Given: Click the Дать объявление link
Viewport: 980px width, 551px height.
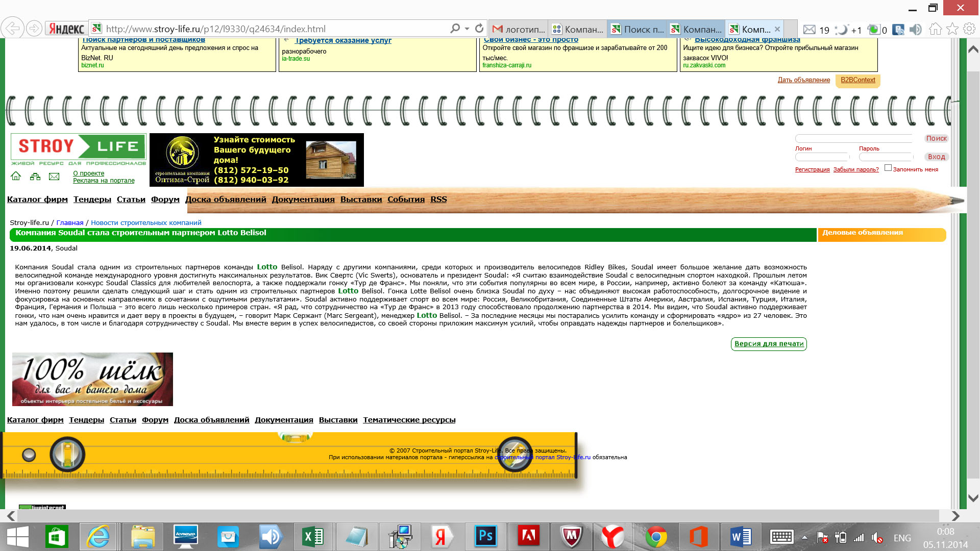Looking at the screenshot, I should click(x=804, y=80).
